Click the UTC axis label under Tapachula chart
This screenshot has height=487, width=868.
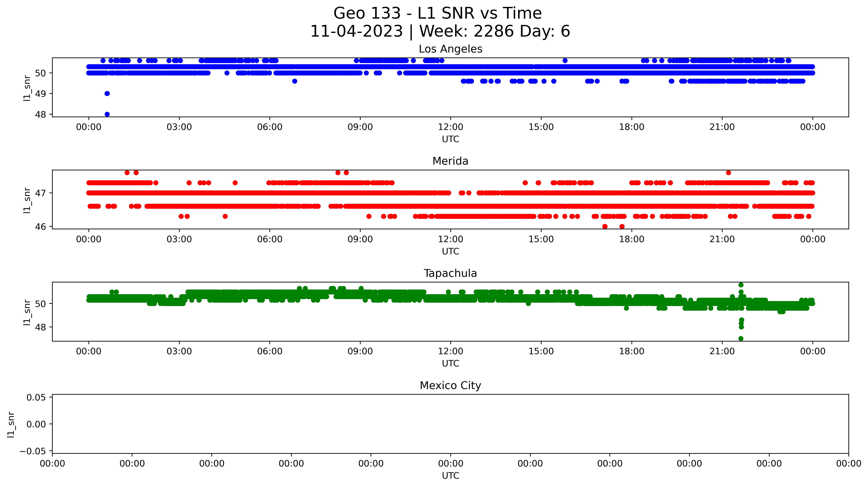click(x=451, y=364)
